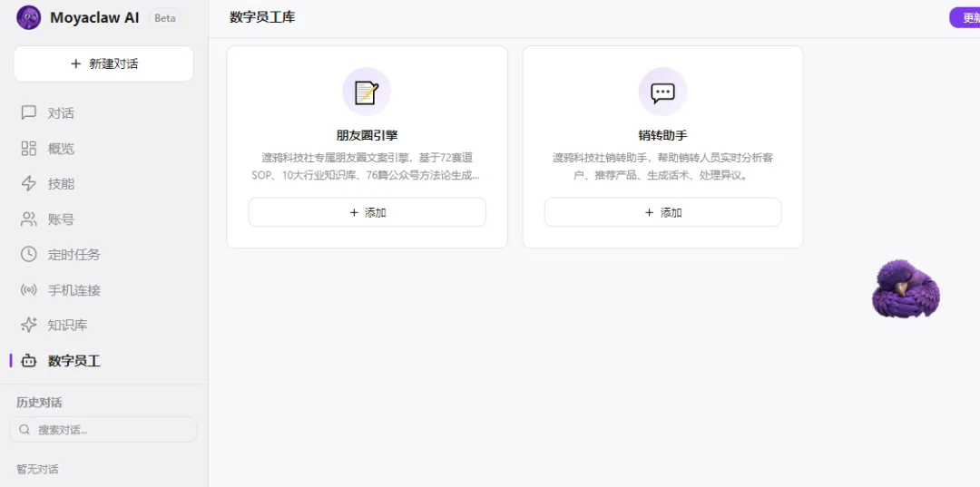Viewport: 980px width, 487px height.
Task: Start a new chat with 新建对话
Action: (x=103, y=63)
